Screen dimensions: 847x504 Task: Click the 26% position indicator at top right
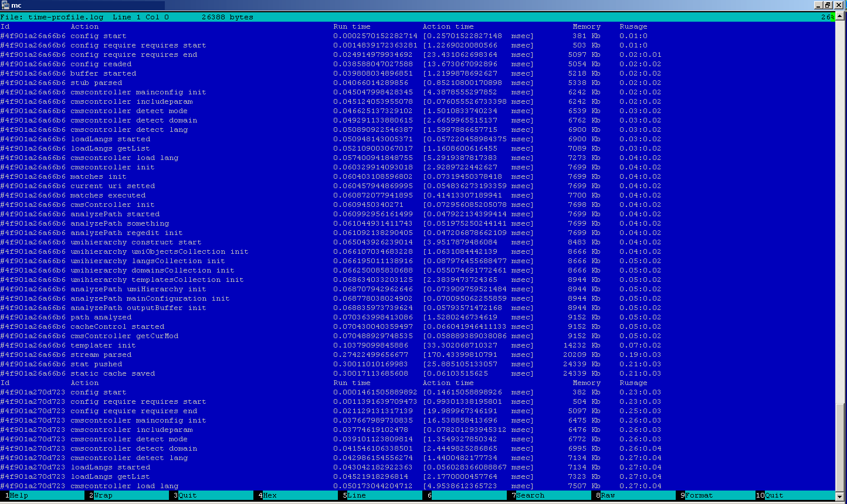[x=828, y=17]
